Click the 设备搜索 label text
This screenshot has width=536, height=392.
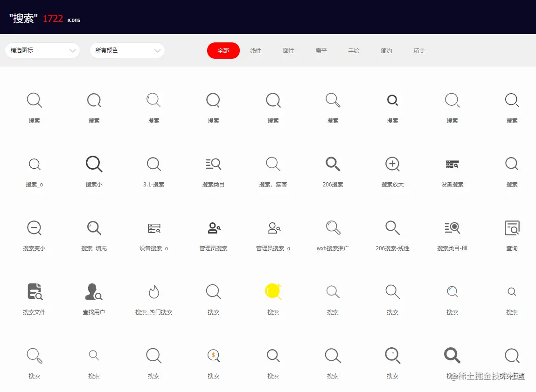point(452,185)
